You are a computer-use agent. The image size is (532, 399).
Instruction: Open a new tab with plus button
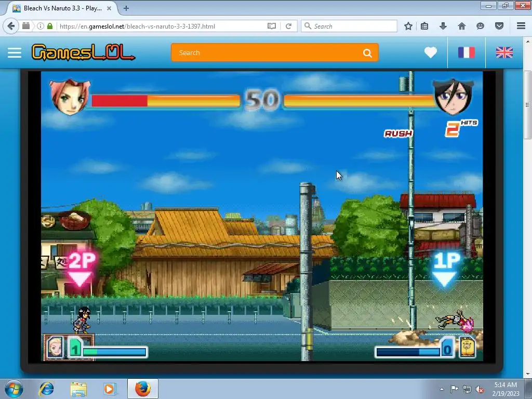click(126, 8)
